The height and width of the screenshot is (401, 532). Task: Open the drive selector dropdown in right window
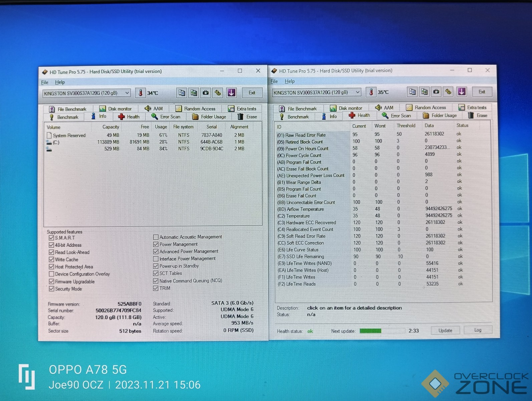357,92
